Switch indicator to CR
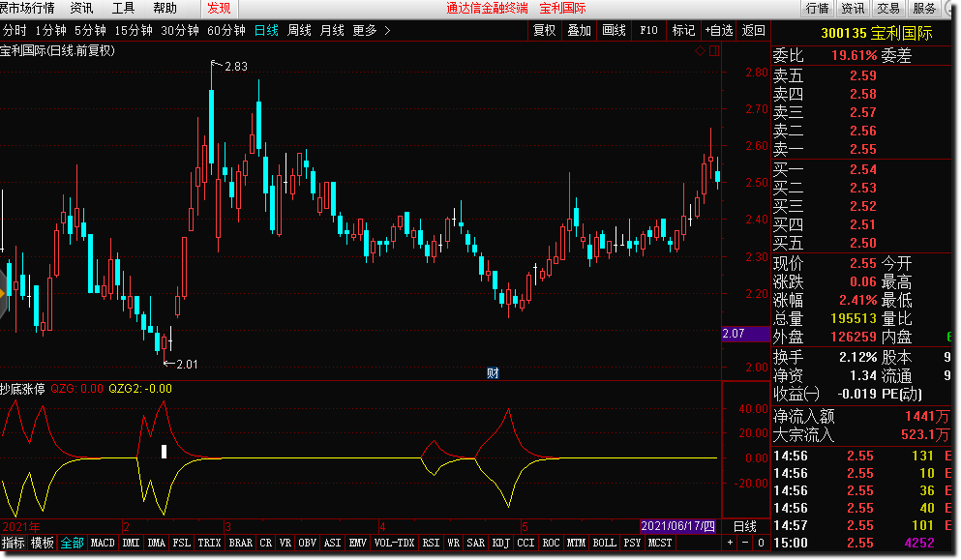The width and height of the screenshot is (961, 560). 266,543
